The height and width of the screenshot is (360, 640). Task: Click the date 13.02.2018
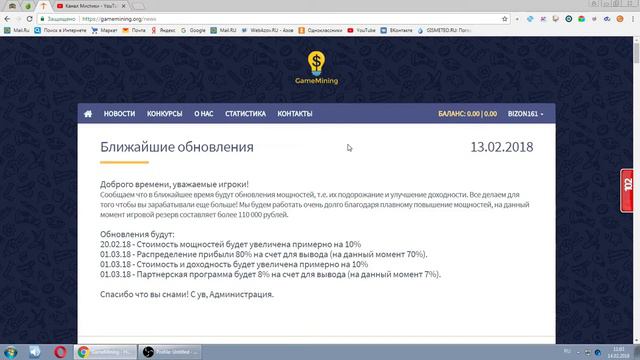pyautogui.click(x=502, y=147)
